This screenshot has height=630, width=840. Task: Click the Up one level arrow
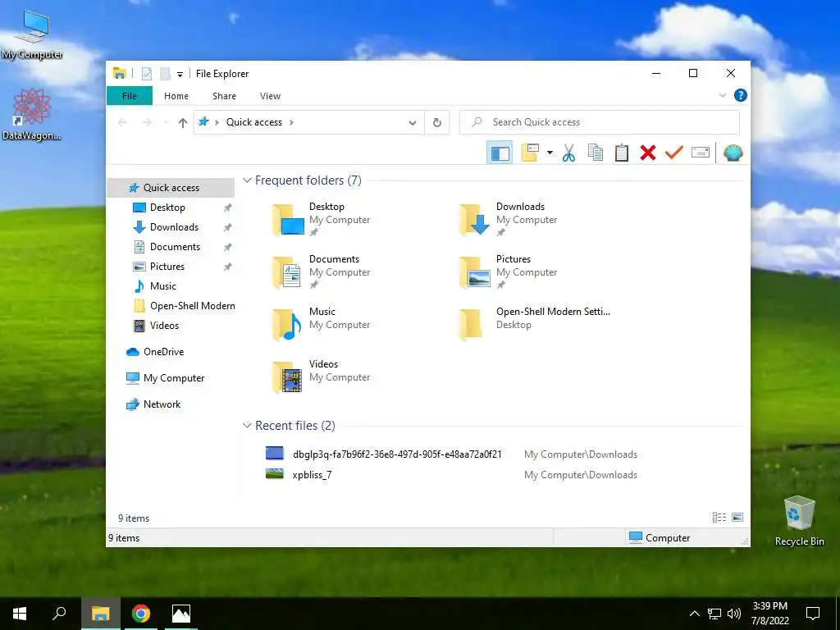[x=183, y=123]
